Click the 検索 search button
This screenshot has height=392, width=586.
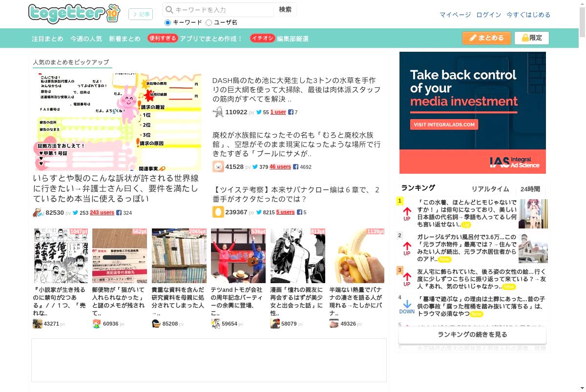coord(285,10)
